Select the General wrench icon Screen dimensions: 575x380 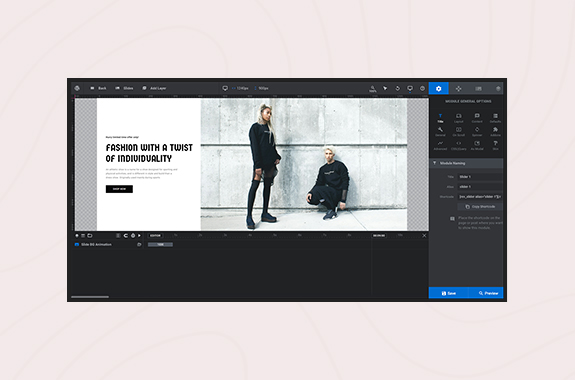pyautogui.click(x=440, y=131)
